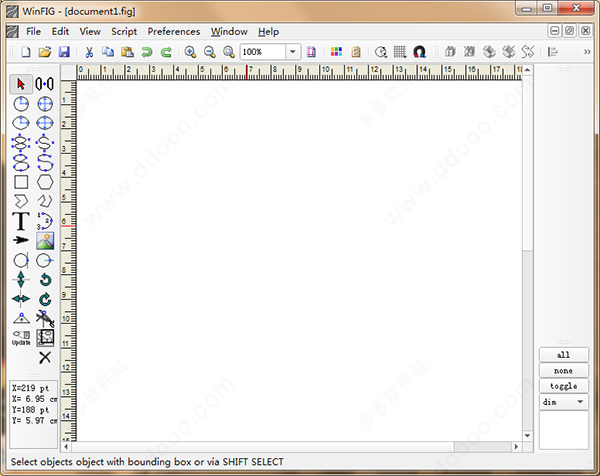Click the 'toggle' layers button
This screenshot has width=600, height=476.
(564, 386)
